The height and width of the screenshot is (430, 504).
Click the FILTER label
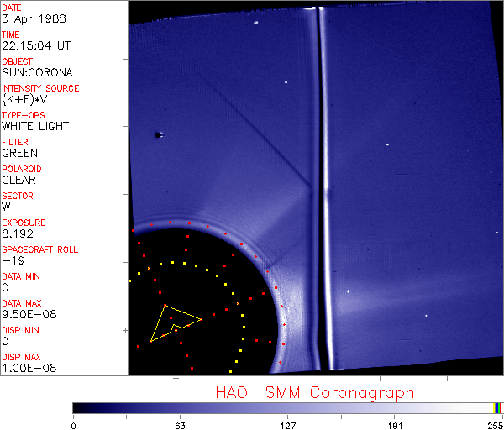(15, 142)
